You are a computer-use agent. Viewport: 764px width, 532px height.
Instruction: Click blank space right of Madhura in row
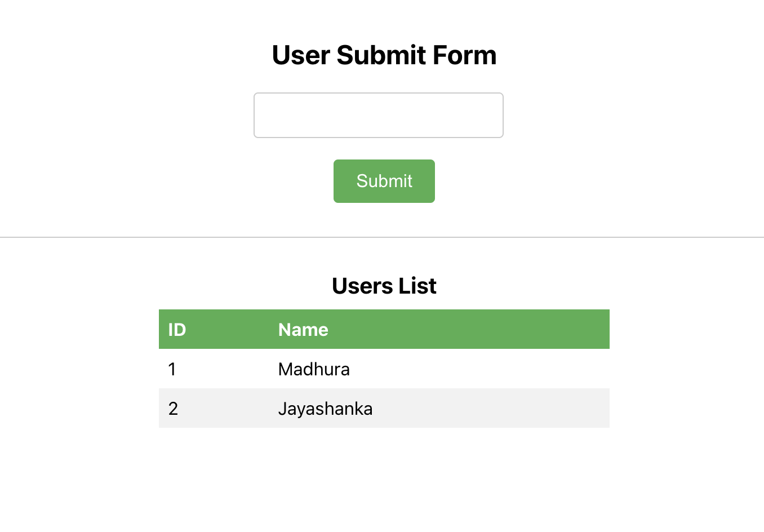click(479, 369)
